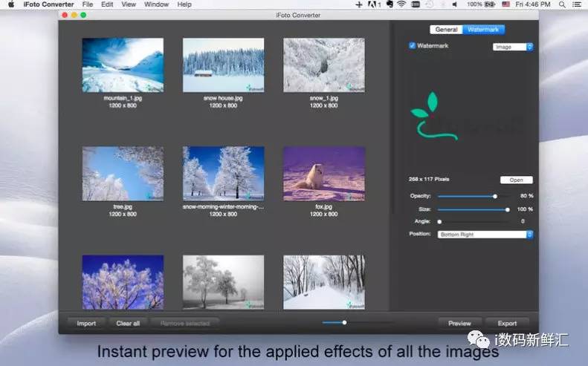Open the Edit menu
588x366 pixels.
[x=108, y=4]
